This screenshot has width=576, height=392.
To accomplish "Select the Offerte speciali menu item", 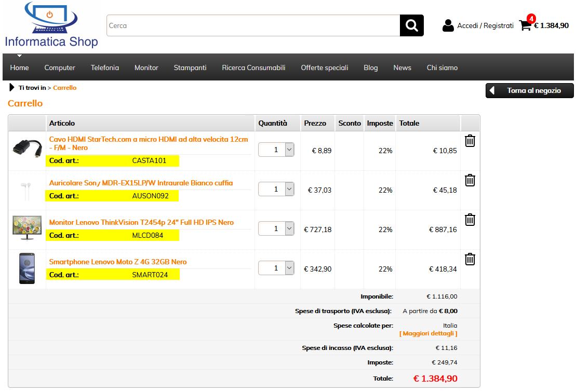I will (x=324, y=67).
